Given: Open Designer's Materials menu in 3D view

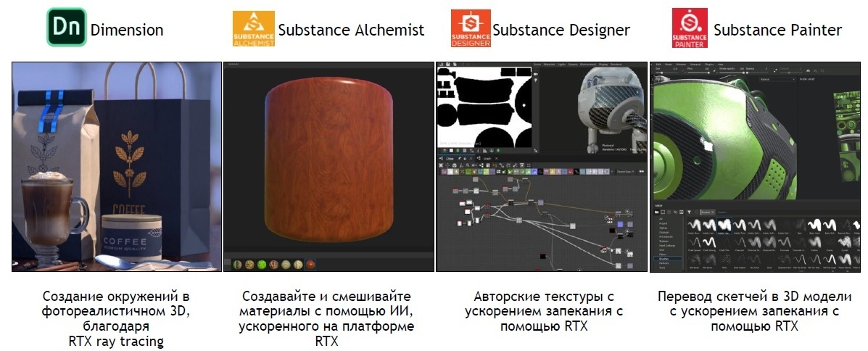Looking at the screenshot, I should point(549,65).
